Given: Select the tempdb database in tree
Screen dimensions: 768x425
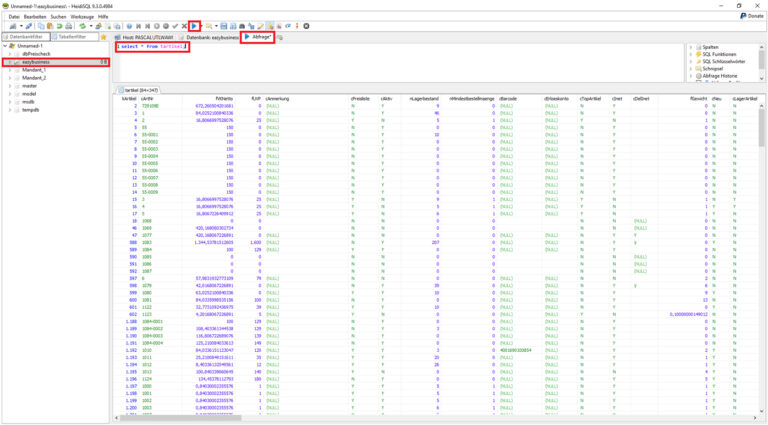Looking at the screenshot, I should pyautogui.click(x=30, y=110).
